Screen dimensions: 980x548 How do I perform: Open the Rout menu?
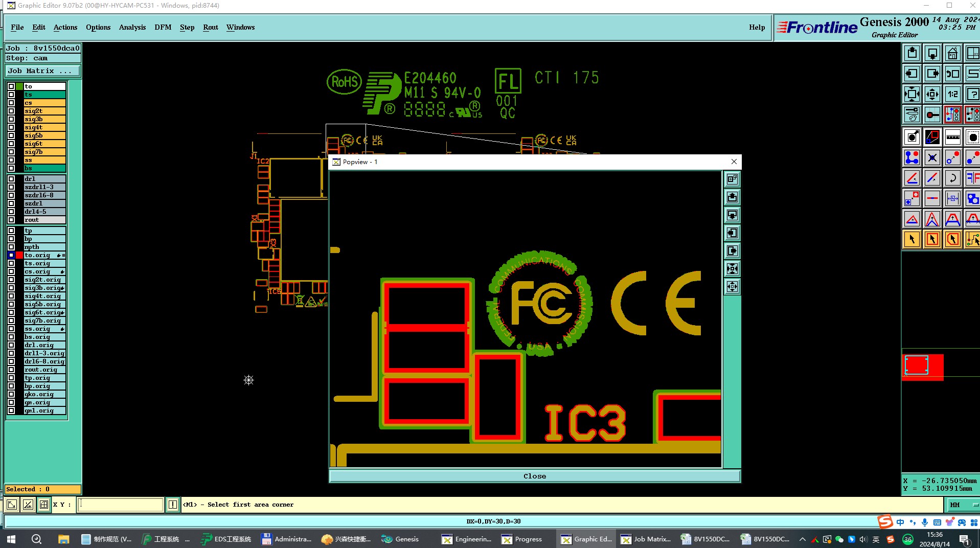211,27
